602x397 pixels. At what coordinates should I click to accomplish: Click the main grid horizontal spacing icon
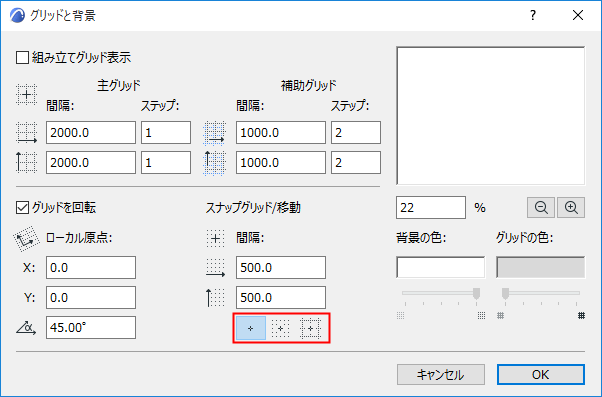pos(26,133)
